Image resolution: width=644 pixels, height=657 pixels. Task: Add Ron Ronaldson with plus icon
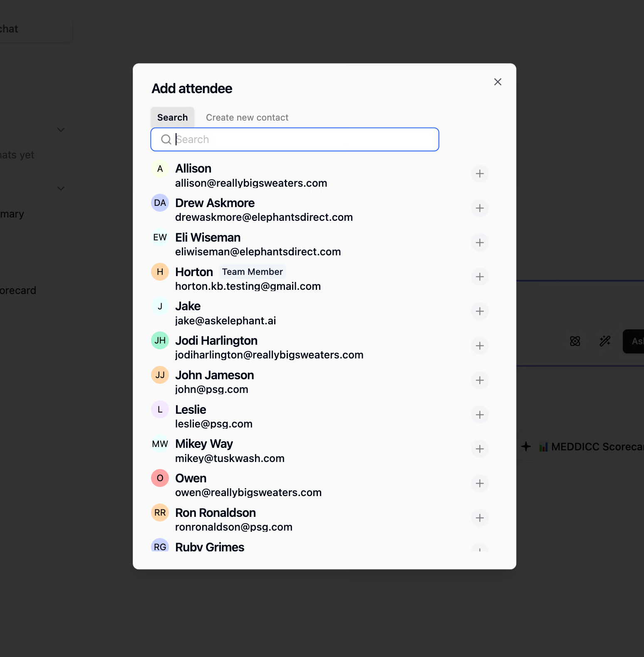[480, 518]
